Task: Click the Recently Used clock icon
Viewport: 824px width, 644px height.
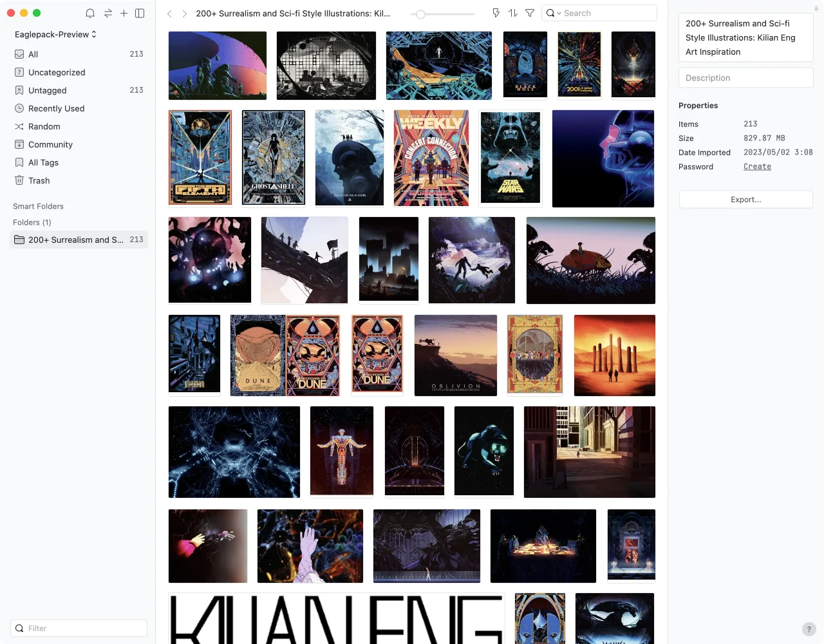Action: [19, 108]
